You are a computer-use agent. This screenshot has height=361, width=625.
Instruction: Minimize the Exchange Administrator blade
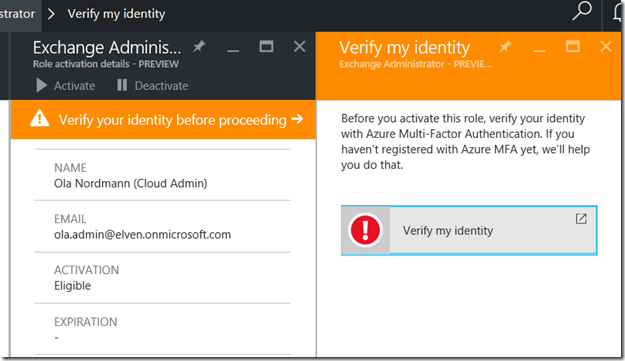point(233,50)
